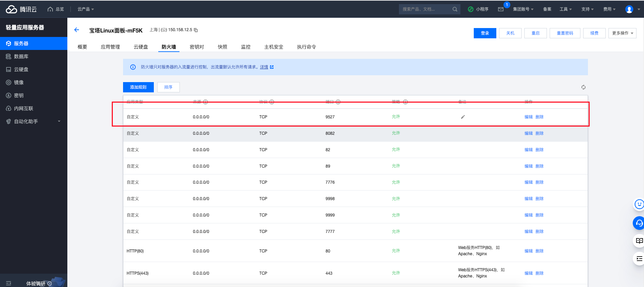The width and height of the screenshot is (644, 287).
Task: Switch to the 监控 tab
Action: coord(246,47)
